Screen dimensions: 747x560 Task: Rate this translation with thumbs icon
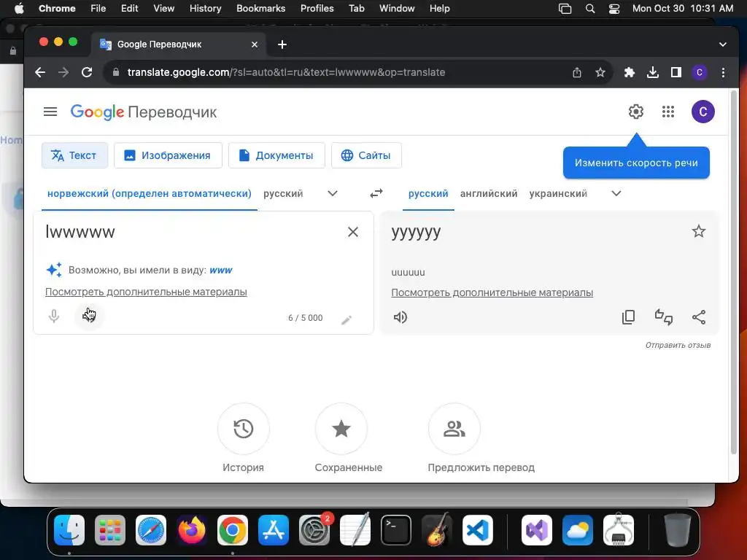tap(664, 317)
